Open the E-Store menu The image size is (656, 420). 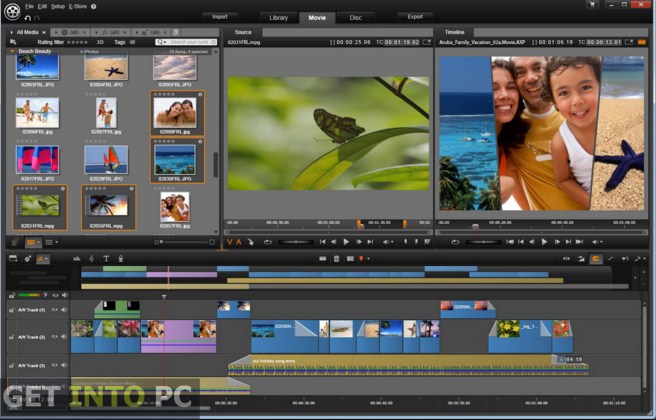point(77,6)
